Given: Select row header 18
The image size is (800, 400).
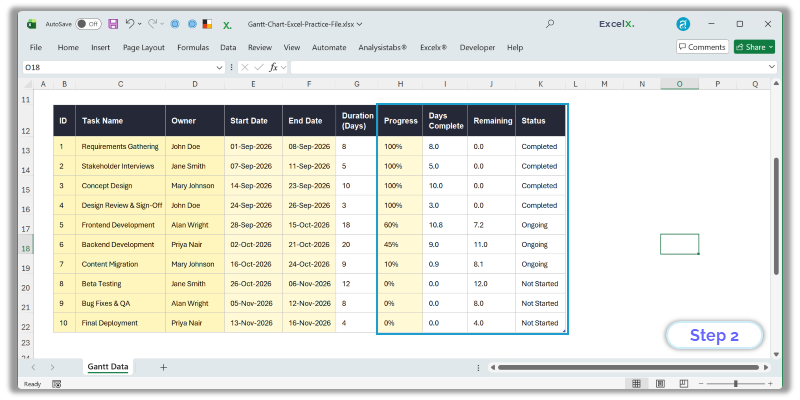Looking at the screenshot, I should tap(26, 244).
